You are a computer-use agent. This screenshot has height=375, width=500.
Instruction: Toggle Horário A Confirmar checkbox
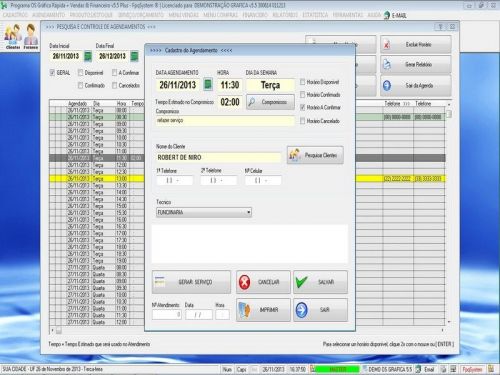click(x=303, y=107)
